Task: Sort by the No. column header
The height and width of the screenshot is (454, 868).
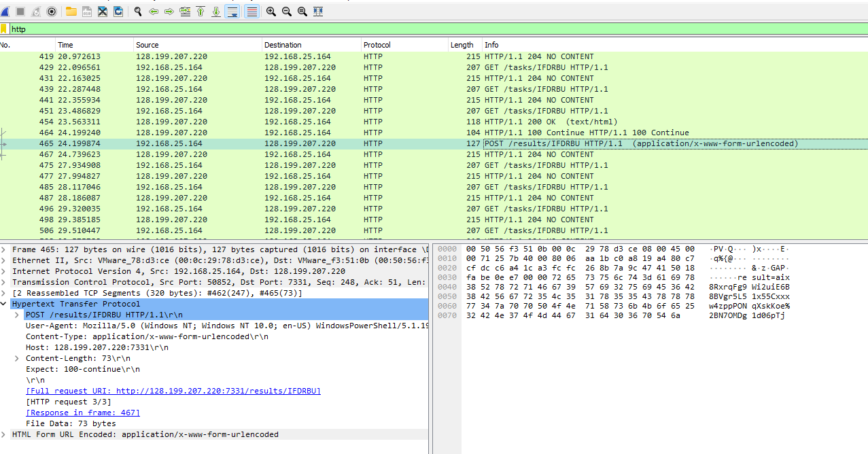Action: (x=27, y=45)
